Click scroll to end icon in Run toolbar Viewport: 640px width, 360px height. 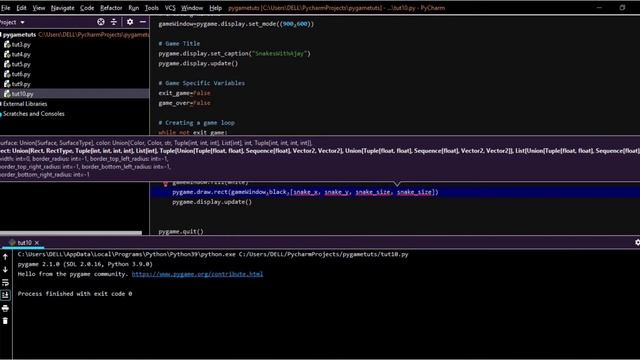(5, 295)
